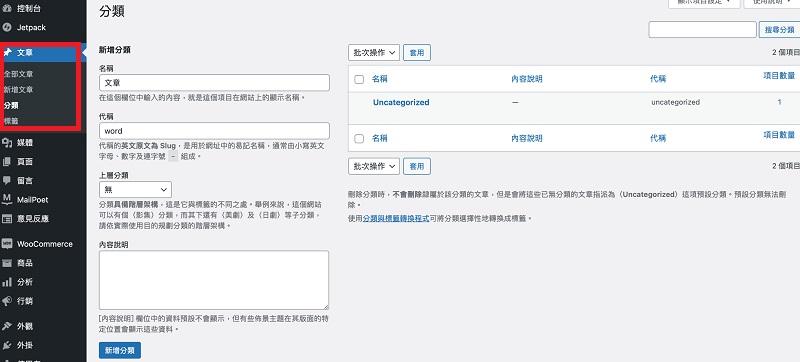Click the Pages (頁面) icon
The image size is (800, 362).
pyautogui.click(x=7, y=162)
